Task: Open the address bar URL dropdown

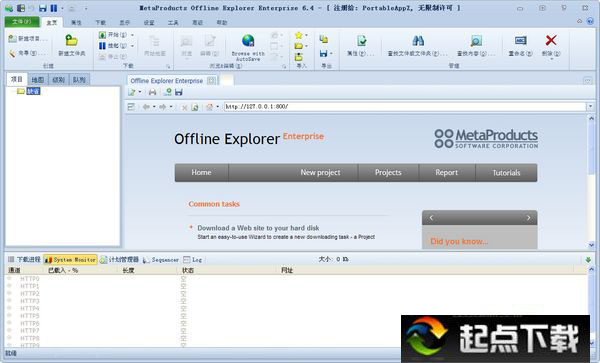Action: [x=590, y=106]
